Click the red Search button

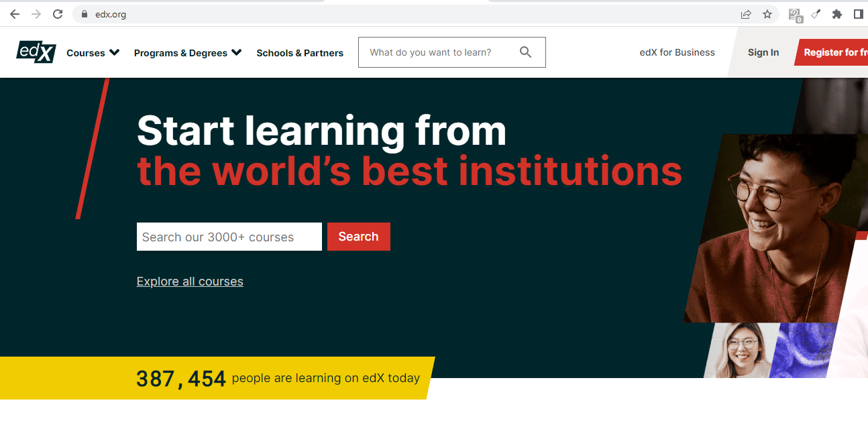359,237
